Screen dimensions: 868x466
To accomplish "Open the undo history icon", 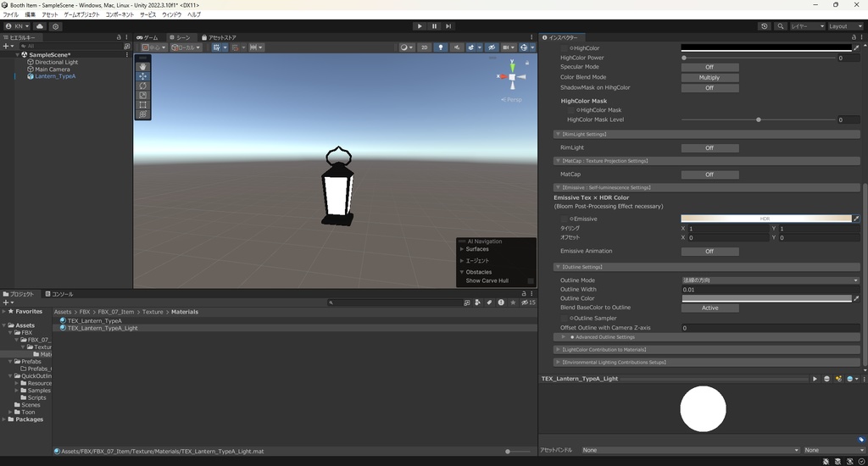I will coord(765,26).
